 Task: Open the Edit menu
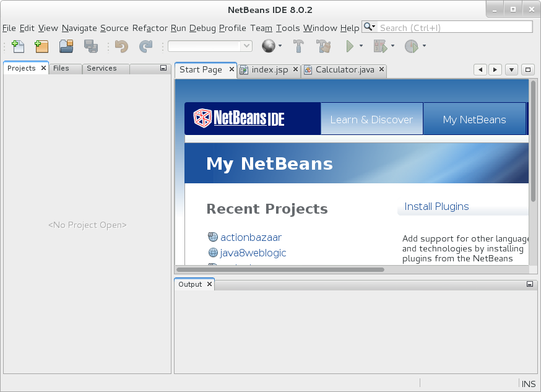[27, 28]
